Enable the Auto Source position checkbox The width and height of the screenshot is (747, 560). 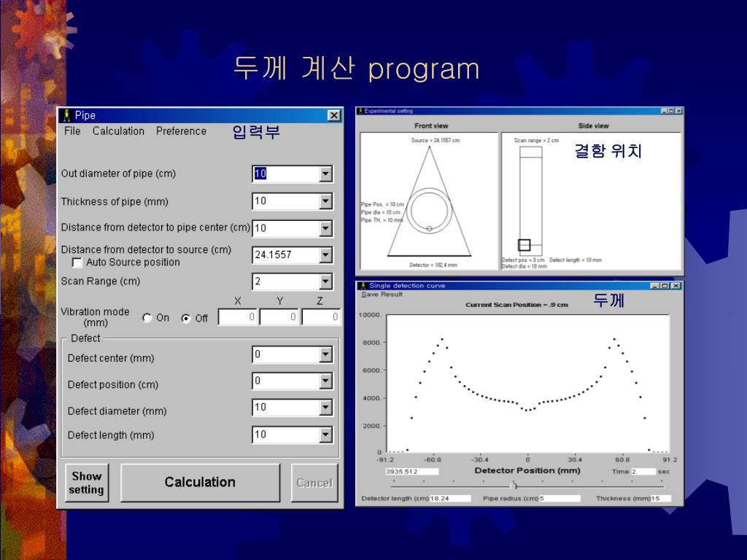click(x=77, y=262)
